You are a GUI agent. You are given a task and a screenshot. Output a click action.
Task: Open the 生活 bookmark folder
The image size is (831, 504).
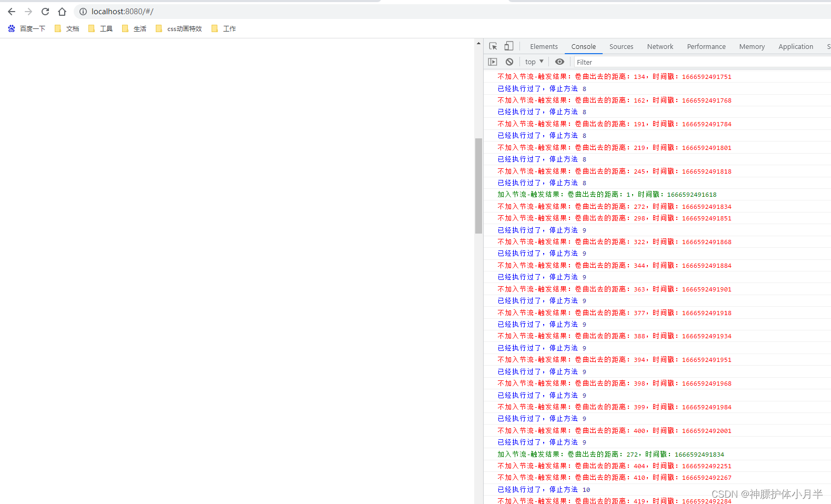click(134, 28)
